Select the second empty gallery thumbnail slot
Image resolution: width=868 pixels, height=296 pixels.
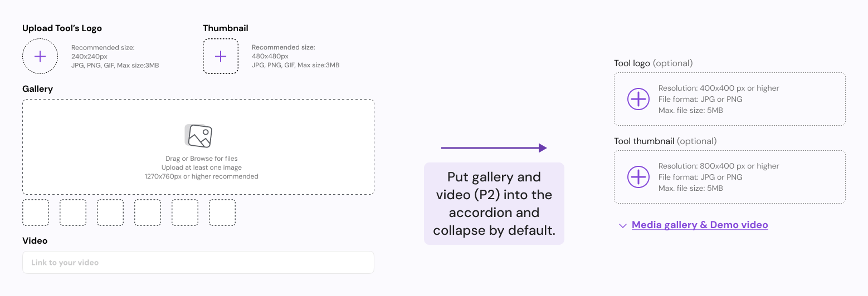73,213
